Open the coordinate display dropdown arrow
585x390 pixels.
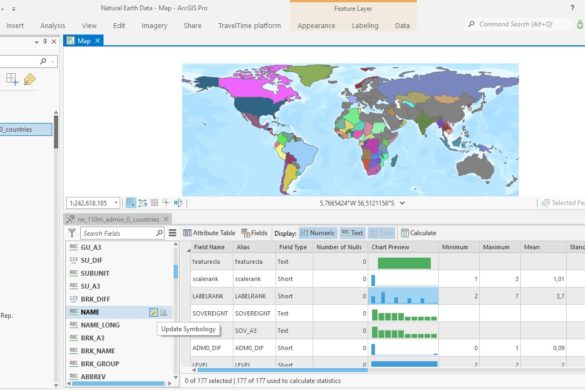(x=402, y=203)
